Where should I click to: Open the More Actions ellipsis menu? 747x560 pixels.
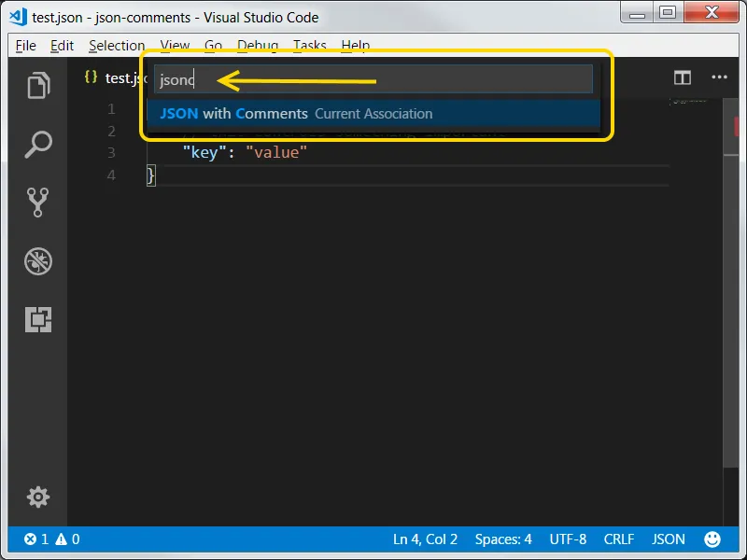coord(719,77)
